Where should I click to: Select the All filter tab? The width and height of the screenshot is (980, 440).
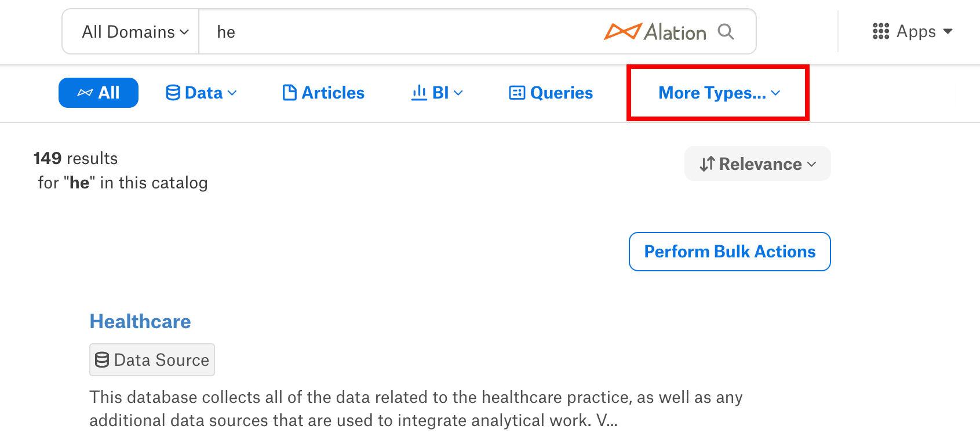pyautogui.click(x=99, y=93)
